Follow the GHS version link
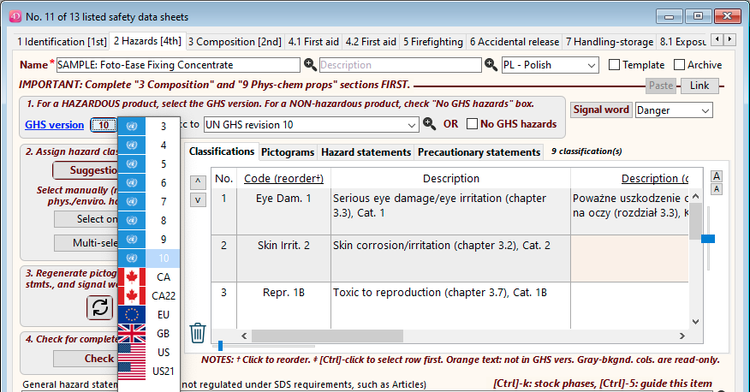This screenshot has width=750, height=392. pos(55,125)
